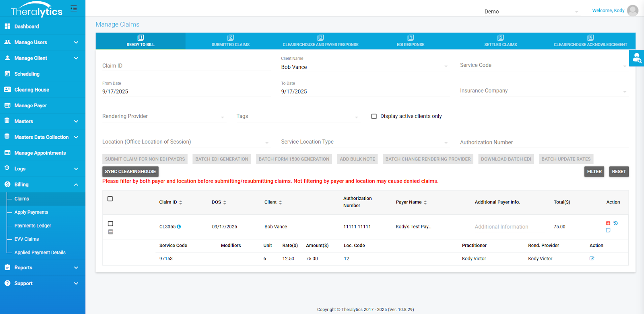644x314 pixels.
Task: Clear filters with the Reset button
Action: click(619, 172)
